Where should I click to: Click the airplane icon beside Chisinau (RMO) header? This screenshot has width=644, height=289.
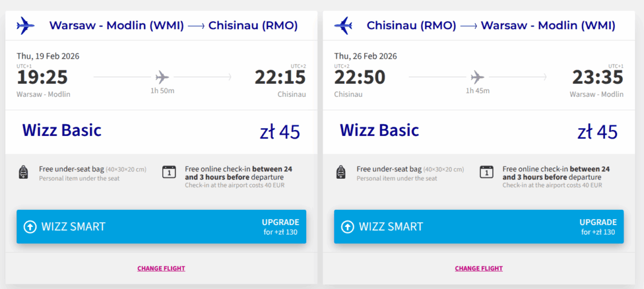[x=343, y=25]
